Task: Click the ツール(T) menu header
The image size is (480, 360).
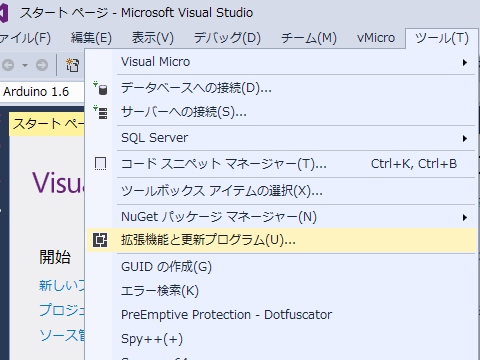Action: click(x=442, y=38)
